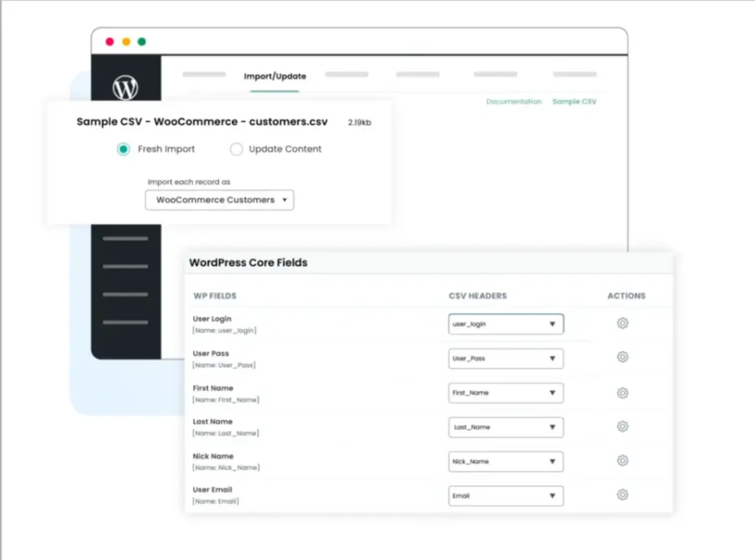Open the Email mapping dropdown
Screen dimensions: 755x560
point(505,495)
